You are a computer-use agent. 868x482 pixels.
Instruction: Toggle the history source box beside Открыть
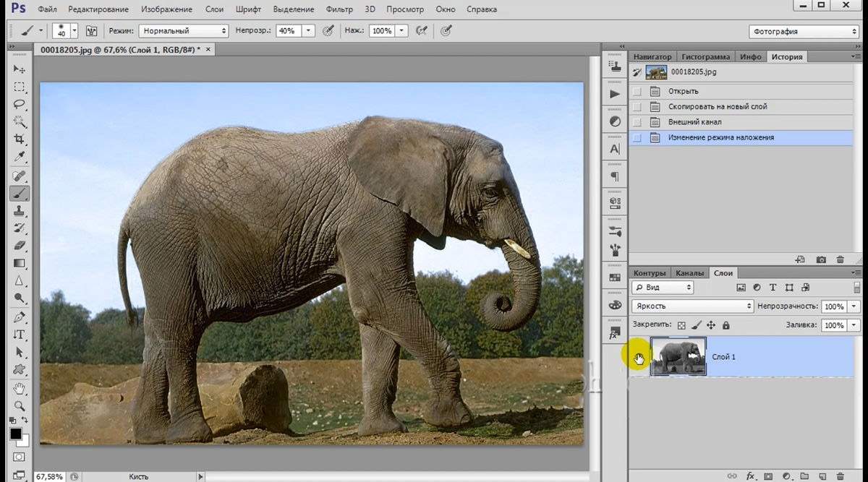637,91
